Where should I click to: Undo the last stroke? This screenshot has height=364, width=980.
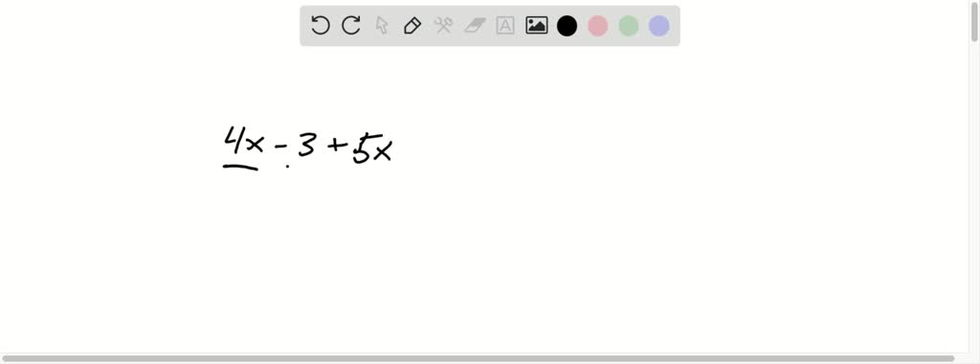pos(320,26)
